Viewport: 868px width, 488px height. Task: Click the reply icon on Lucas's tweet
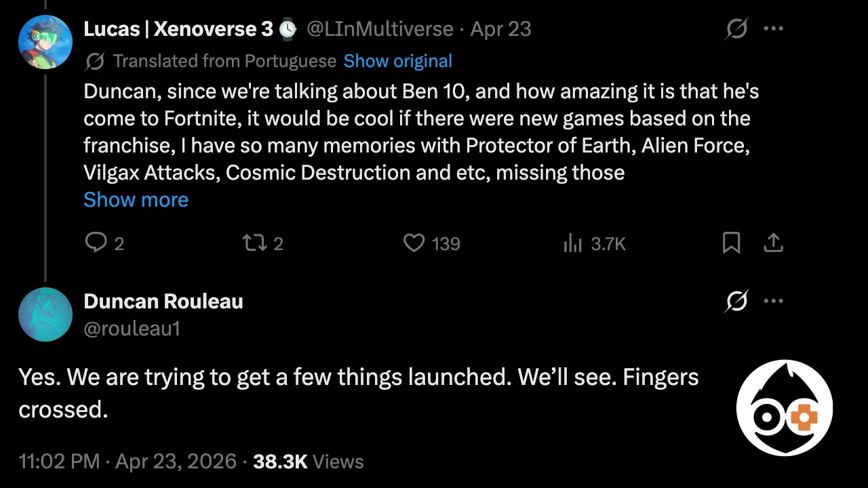pyautogui.click(x=96, y=243)
